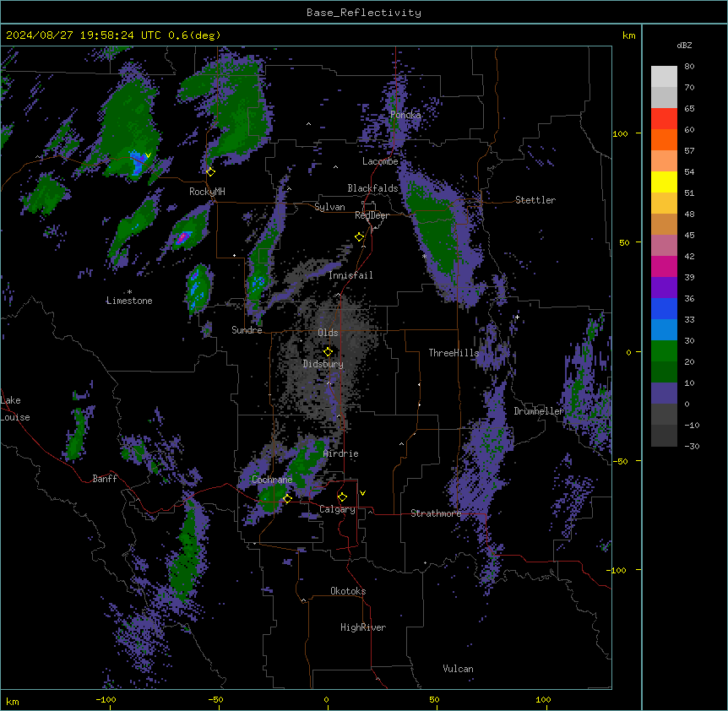Pick the dark blue swatch below 36
728x711 pixels.
(664, 308)
